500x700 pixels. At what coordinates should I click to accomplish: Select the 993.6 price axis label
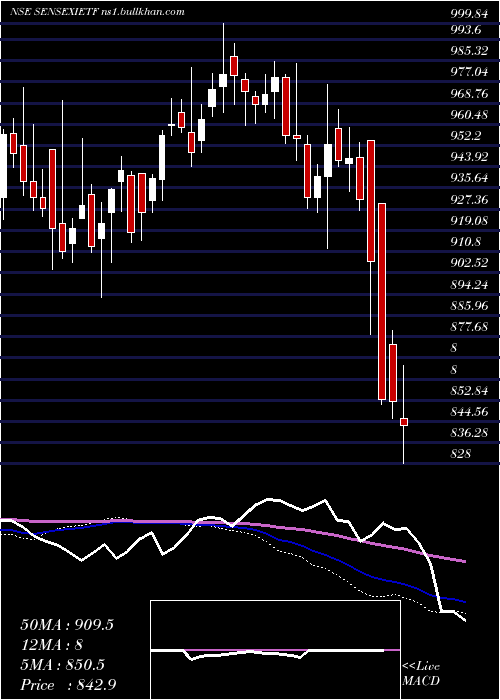(468, 30)
